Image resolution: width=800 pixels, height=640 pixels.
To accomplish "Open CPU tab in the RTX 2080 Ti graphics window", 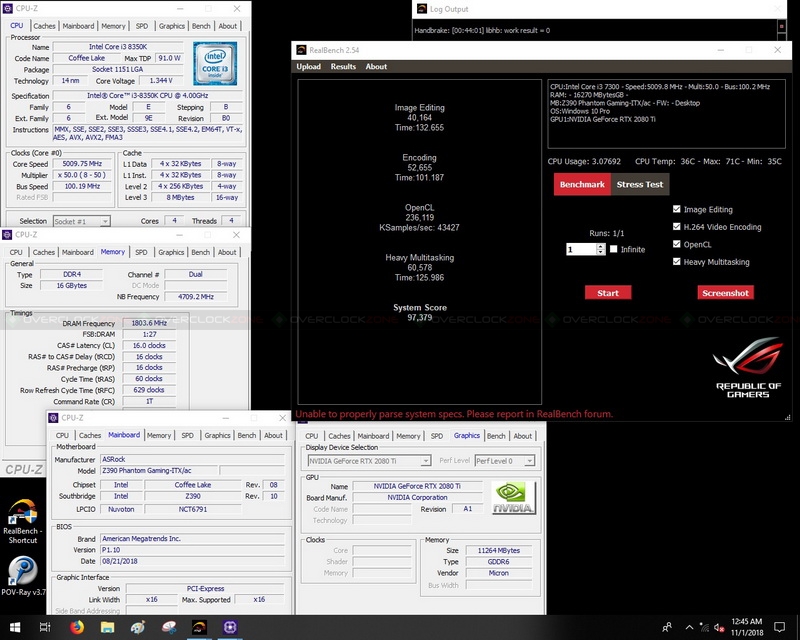I will point(312,436).
